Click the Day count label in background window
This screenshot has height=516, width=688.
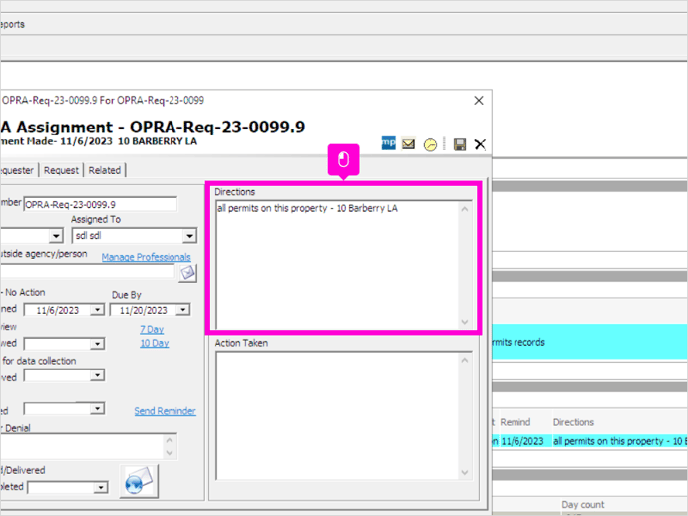click(x=583, y=505)
